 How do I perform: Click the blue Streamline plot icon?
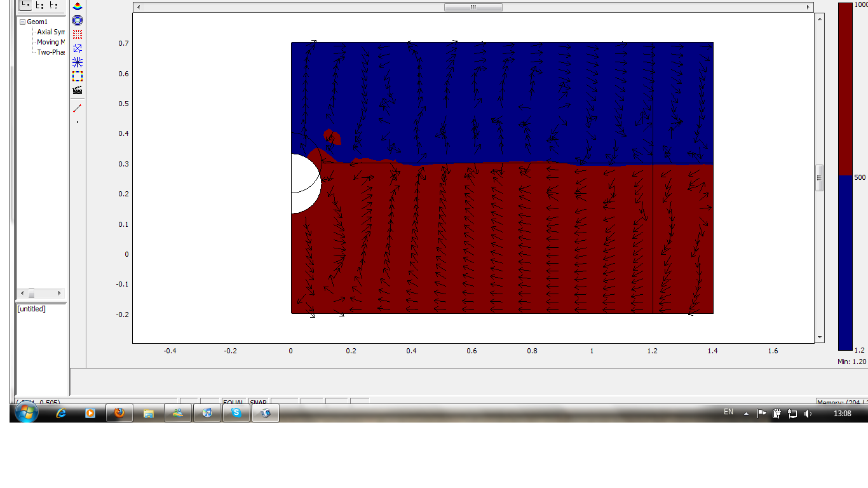[x=78, y=62]
